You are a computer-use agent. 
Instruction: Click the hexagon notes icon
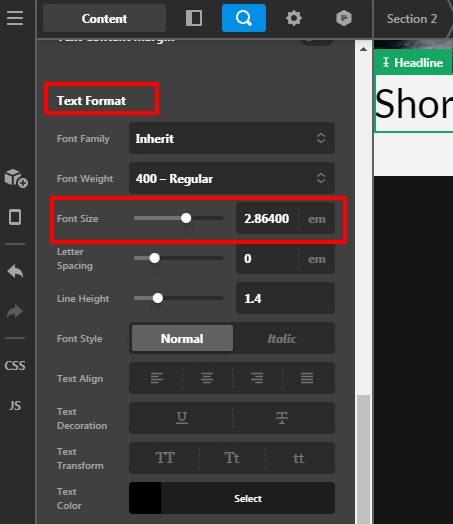344,18
